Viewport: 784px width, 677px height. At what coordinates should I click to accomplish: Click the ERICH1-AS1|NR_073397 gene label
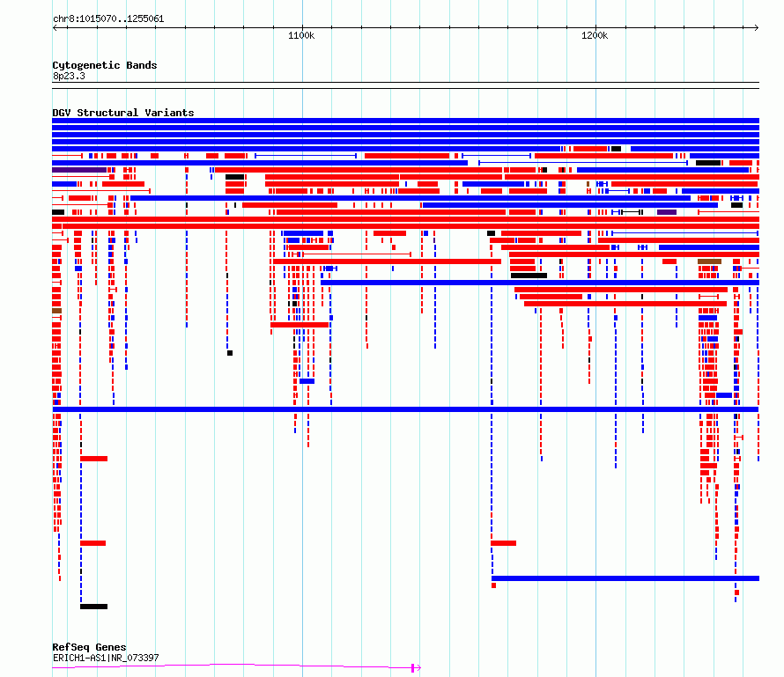click(x=106, y=658)
